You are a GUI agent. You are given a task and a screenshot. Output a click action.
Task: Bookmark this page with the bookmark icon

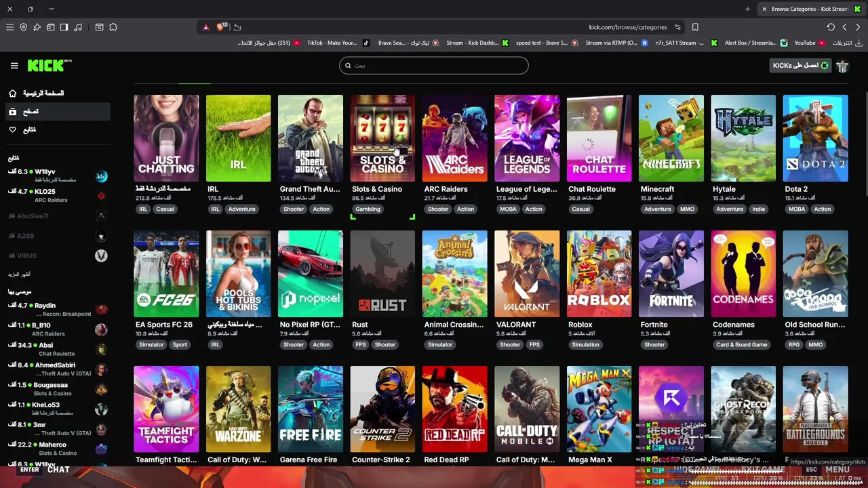pyautogui.click(x=695, y=27)
